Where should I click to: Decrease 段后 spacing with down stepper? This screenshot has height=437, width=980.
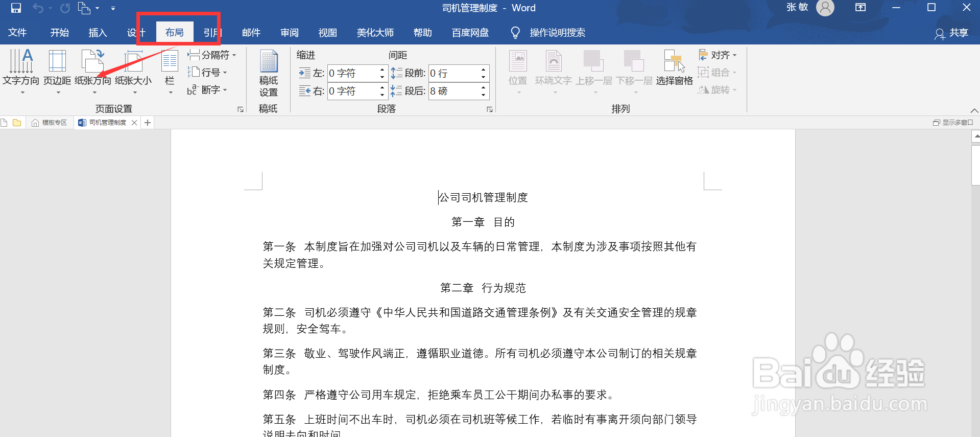[483, 95]
